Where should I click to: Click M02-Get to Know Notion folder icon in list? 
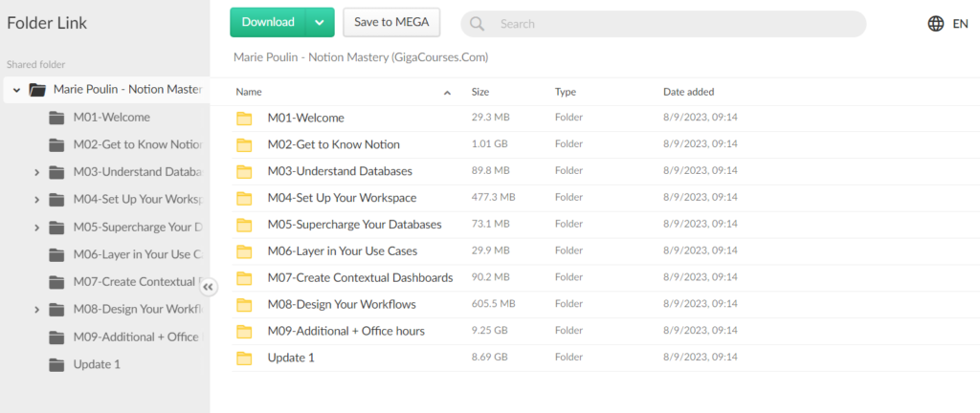coord(245,144)
